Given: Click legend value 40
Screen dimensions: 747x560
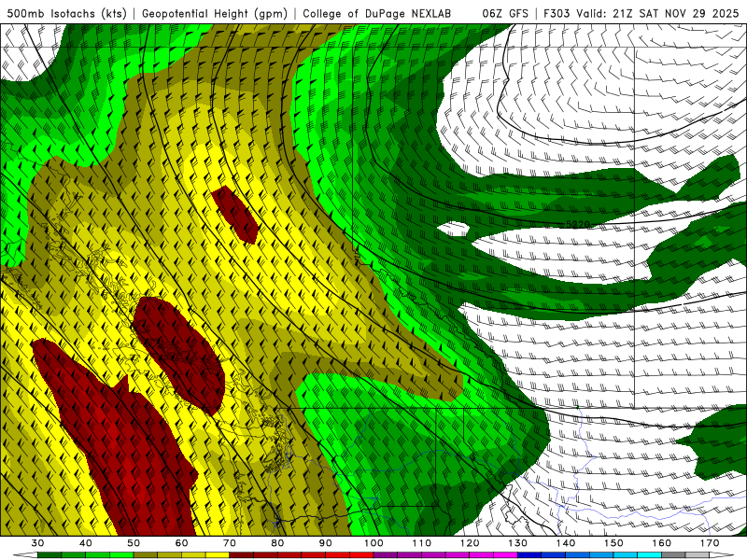Looking at the screenshot, I should pyautogui.click(x=86, y=543).
